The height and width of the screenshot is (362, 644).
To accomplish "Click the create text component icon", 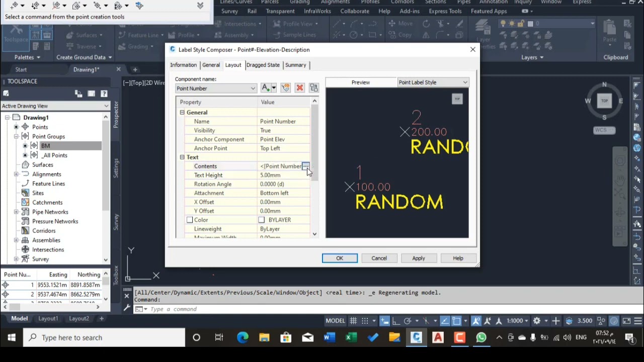I will (x=265, y=88).
